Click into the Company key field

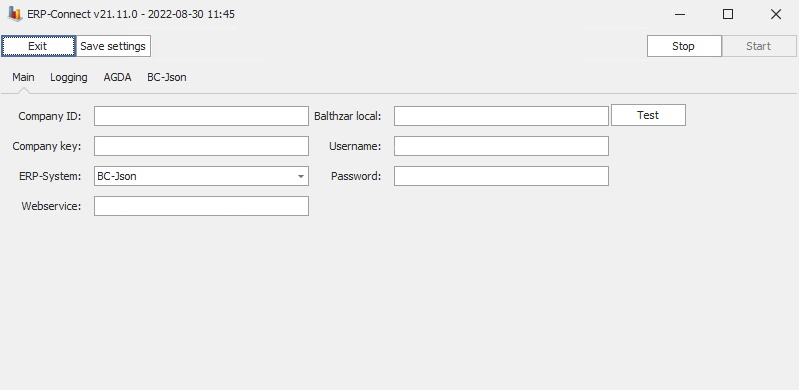coord(201,146)
